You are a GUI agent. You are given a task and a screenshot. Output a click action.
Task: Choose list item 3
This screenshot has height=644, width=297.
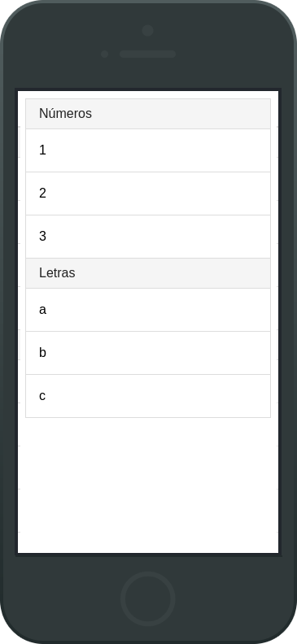[148, 237]
